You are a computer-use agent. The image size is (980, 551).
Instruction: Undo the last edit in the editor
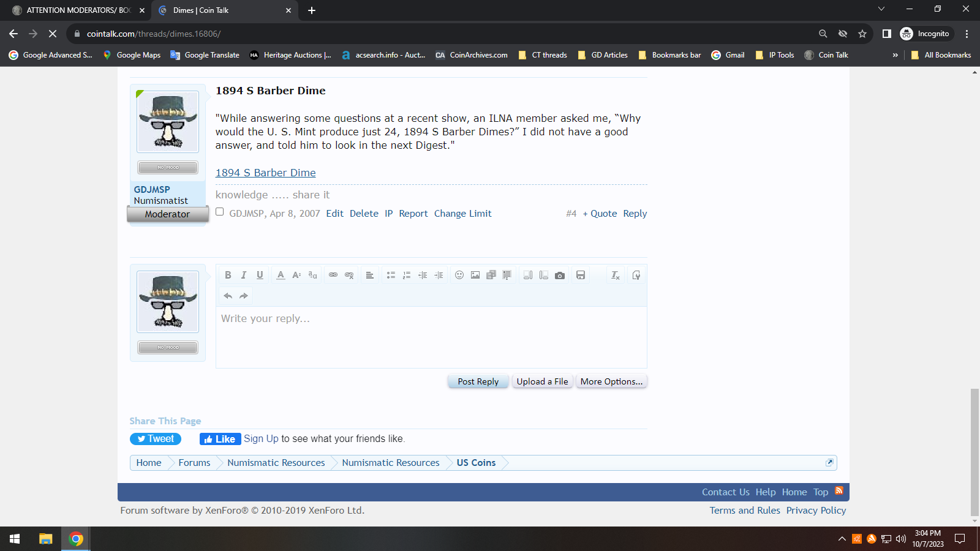[x=228, y=296]
